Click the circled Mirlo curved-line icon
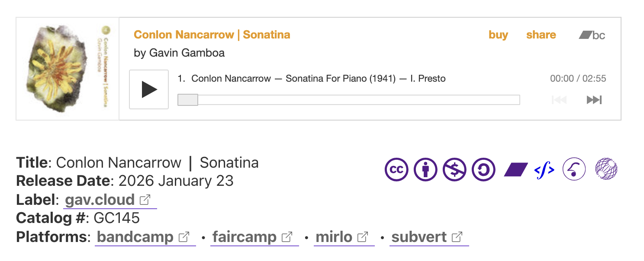The width and height of the screenshot is (644, 261). (x=574, y=169)
